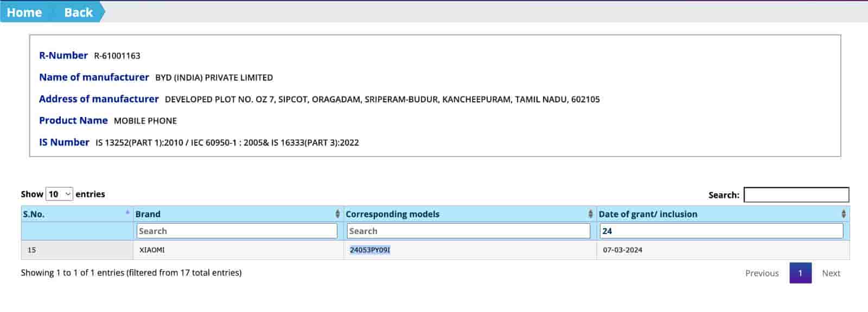This screenshot has width=868, height=312.
Task: Sort by Date of grant/inclusion arrows
Action: pyautogui.click(x=843, y=214)
